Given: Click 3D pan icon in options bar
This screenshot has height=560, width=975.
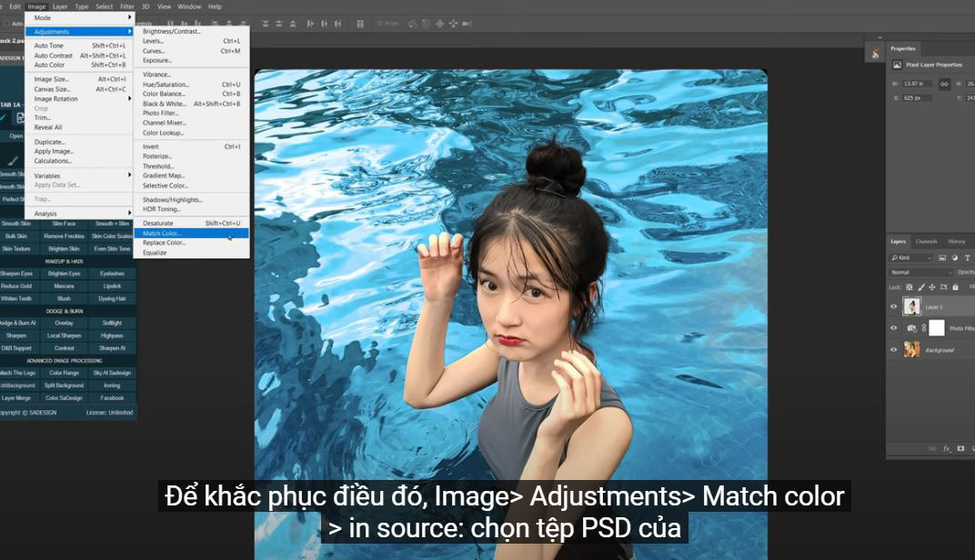Looking at the screenshot, I should pos(439,24).
